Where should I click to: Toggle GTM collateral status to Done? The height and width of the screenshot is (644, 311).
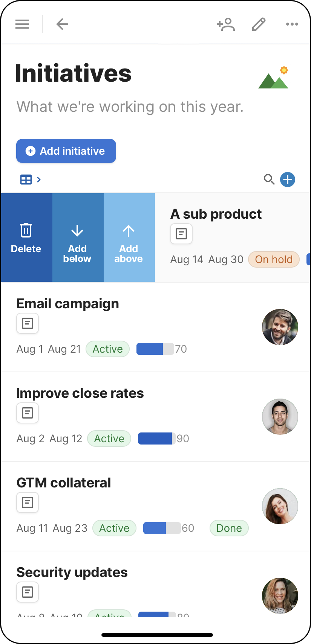coord(229,528)
